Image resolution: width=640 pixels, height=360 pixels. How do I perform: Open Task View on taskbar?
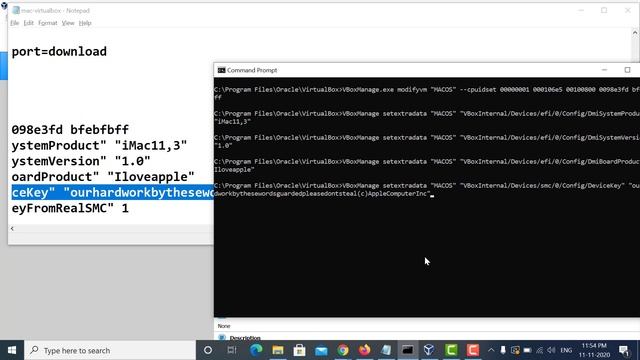point(232,350)
